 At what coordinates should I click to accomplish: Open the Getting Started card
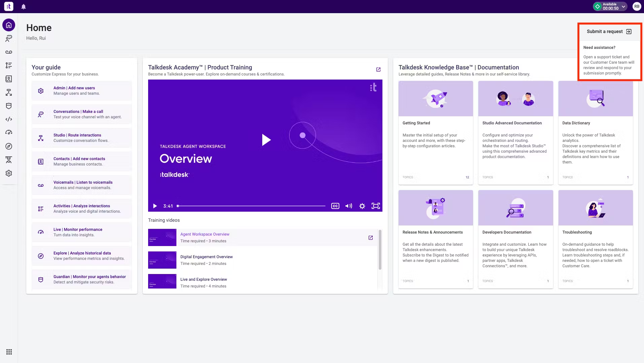click(x=436, y=133)
